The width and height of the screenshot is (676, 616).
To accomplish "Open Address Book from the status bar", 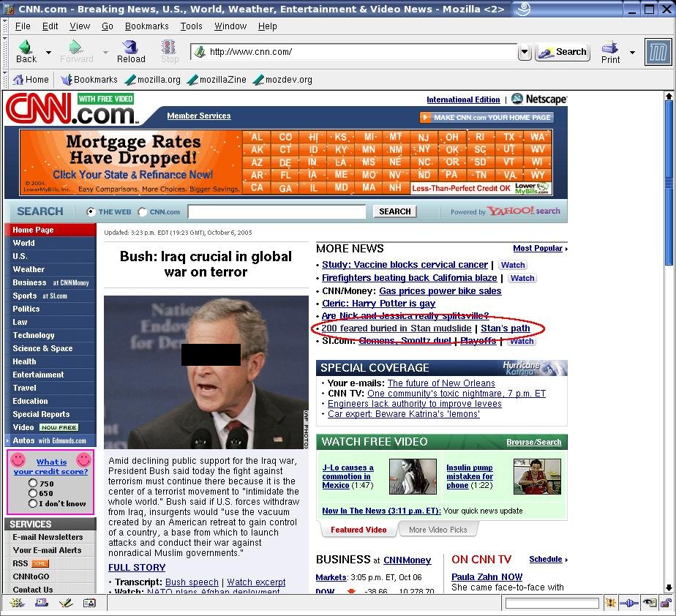I will pyautogui.click(x=90, y=603).
